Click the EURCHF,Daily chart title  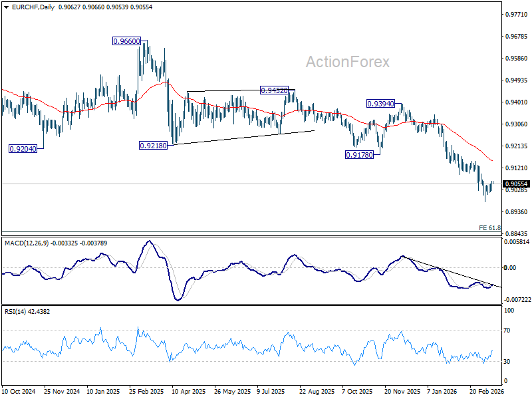point(33,7)
